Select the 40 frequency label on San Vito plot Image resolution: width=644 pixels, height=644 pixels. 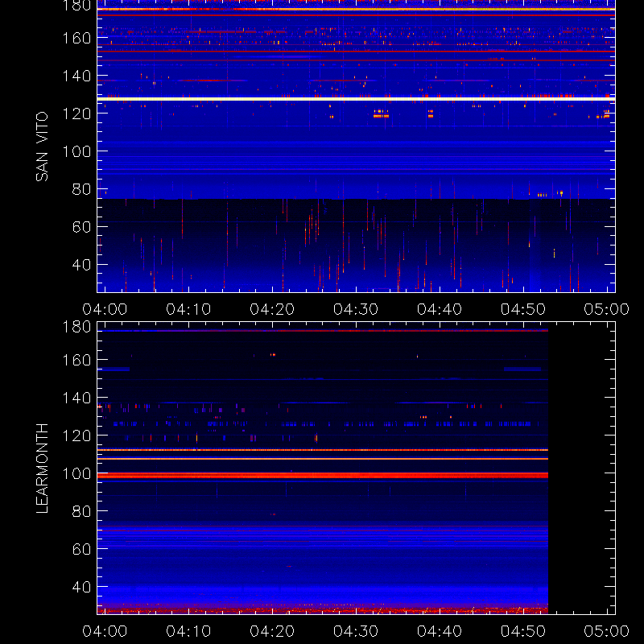coord(81,265)
